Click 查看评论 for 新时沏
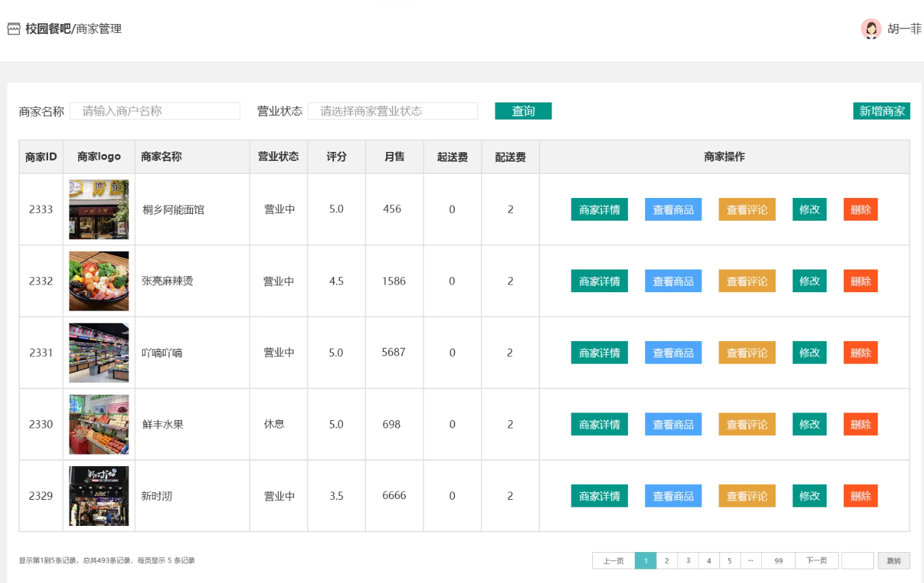The height and width of the screenshot is (583, 924). pyautogui.click(x=747, y=496)
